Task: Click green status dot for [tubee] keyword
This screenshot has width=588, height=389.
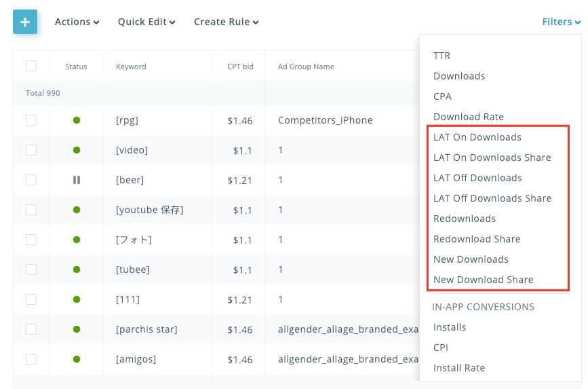Action: (77, 270)
